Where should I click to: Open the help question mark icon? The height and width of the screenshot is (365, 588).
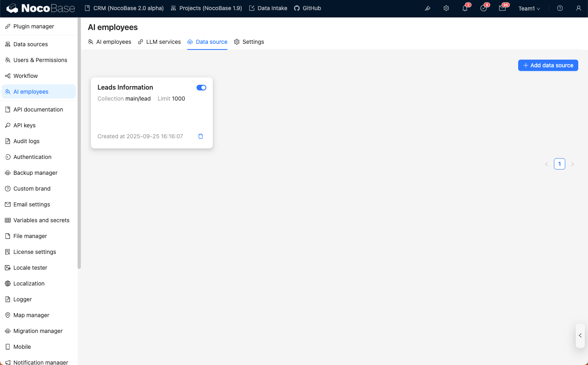point(560,8)
